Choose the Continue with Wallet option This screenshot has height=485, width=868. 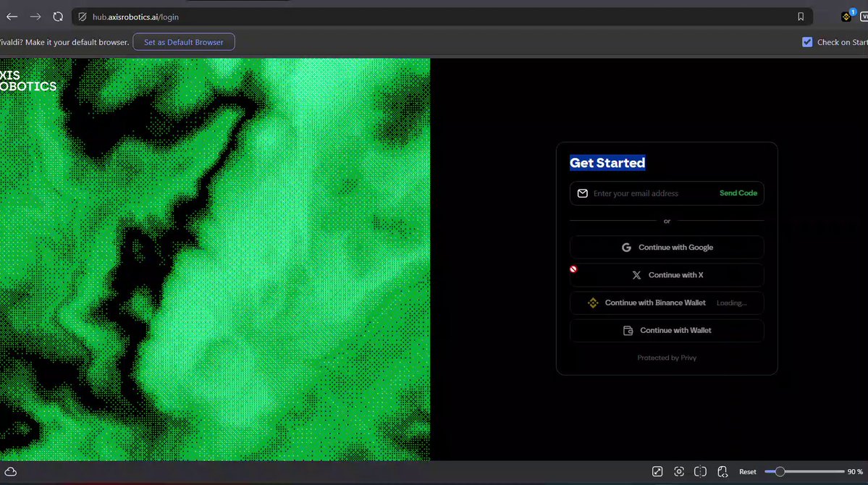[x=667, y=331]
